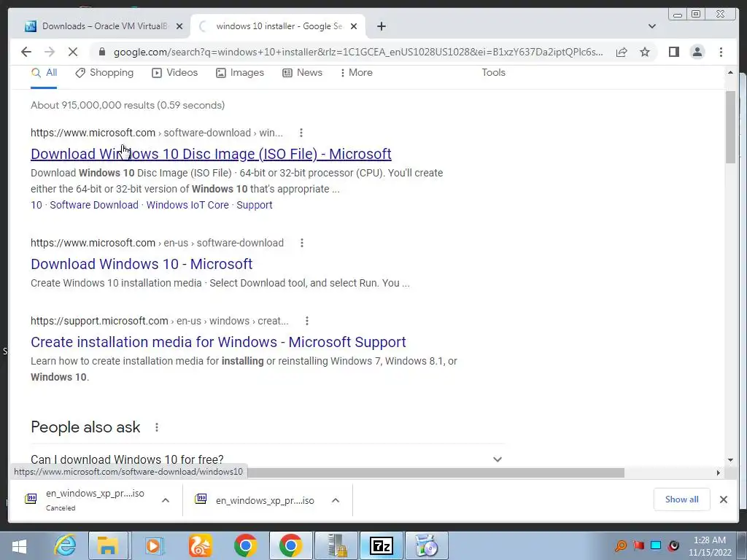The width and height of the screenshot is (747, 560).
Task: Click the horizontal scrollbar thumb
Action: point(436,472)
